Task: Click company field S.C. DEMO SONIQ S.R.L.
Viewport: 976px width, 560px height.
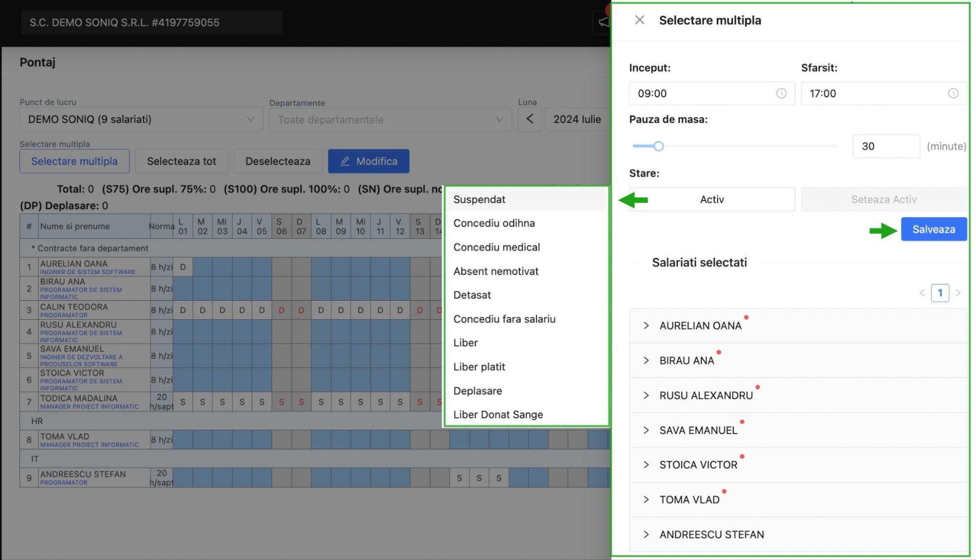Action: click(x=151, y=22)
